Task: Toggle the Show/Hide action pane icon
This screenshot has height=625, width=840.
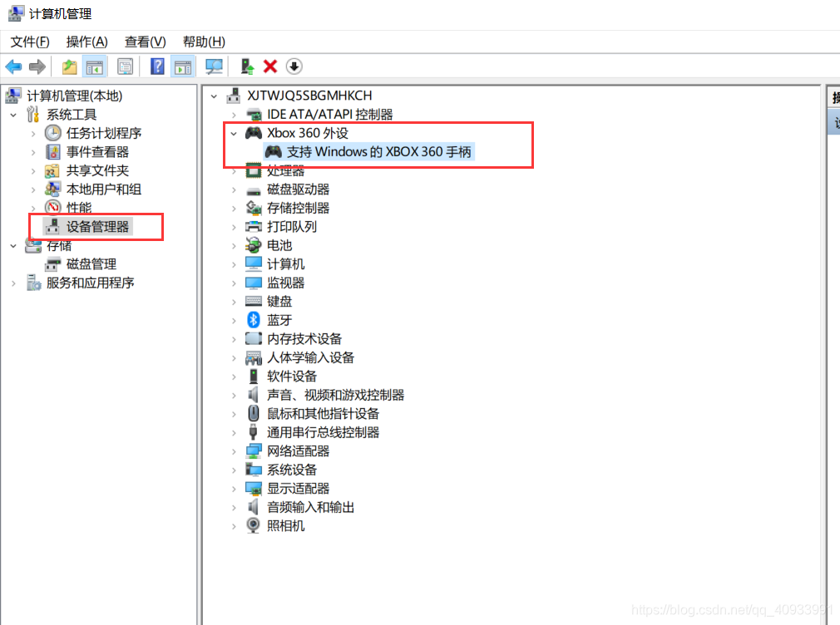Action: (x=183, y=67)
